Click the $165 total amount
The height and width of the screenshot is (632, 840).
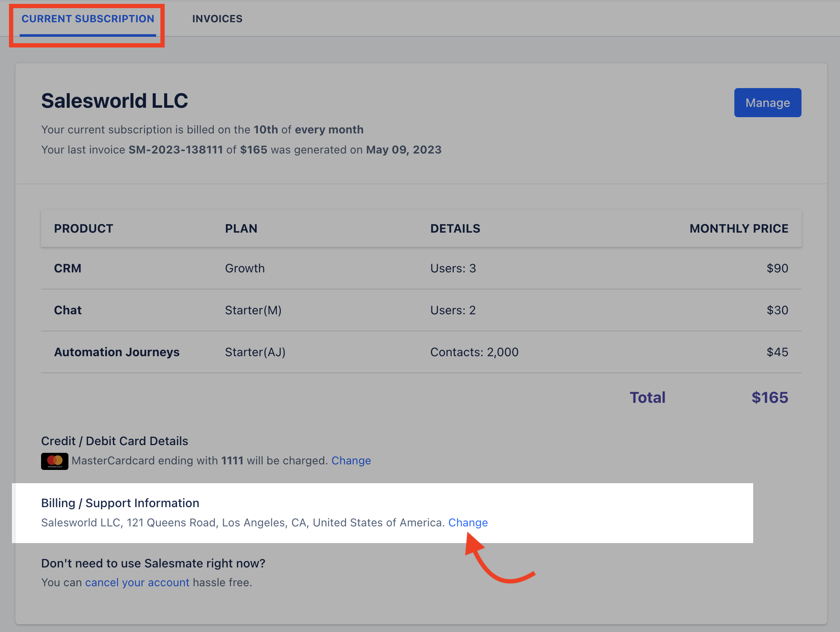pyautogui.click(x=770, y=397)
